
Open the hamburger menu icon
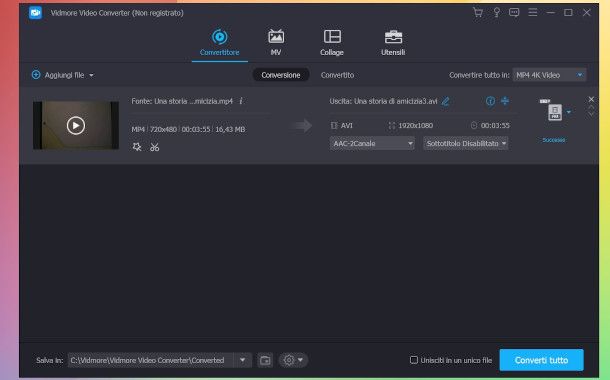[x=533, y=12]
